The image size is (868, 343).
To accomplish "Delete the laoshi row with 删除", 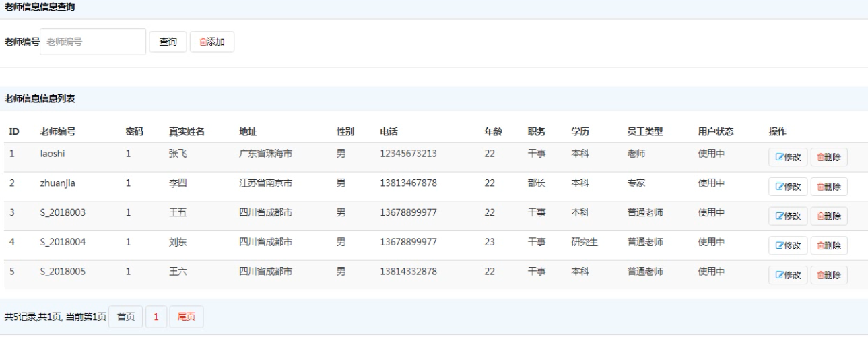I will click(829, 157).
